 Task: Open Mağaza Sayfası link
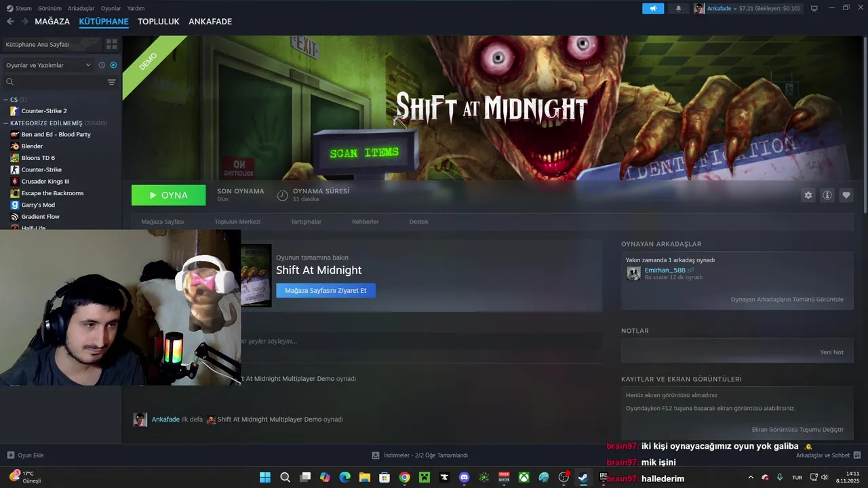coord(163,222)
